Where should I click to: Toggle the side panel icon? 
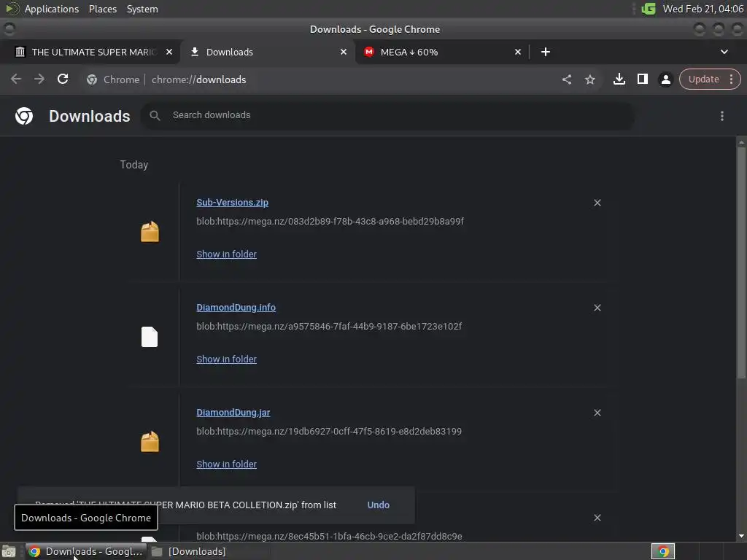pyautogui.click(x=642, y=79)
